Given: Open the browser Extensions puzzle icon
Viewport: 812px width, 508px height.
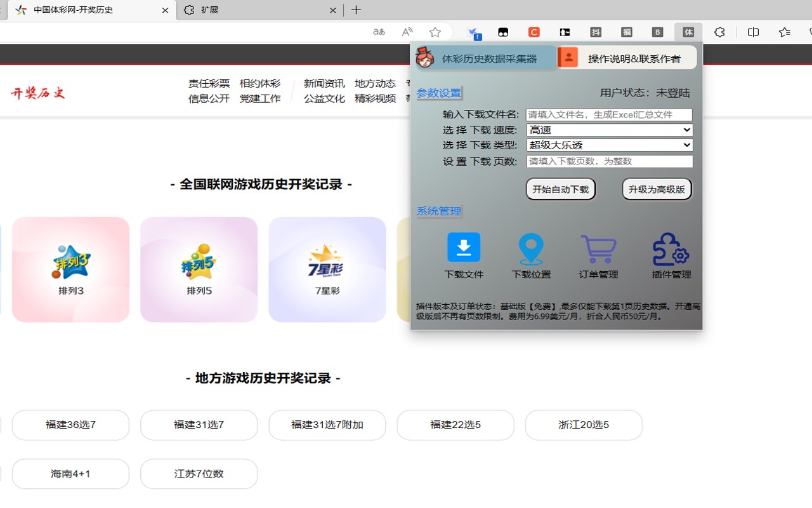Looking at the screenshot, I should [x=719, y=32].
